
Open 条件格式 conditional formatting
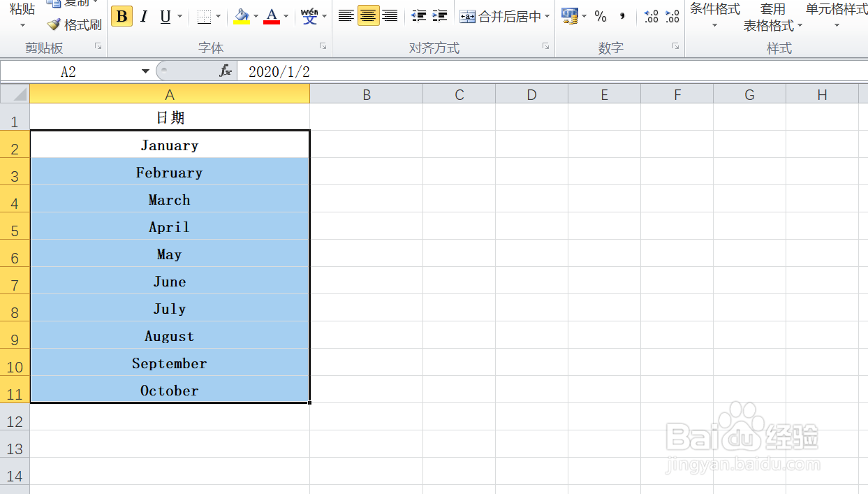click(x=715, y=15)
